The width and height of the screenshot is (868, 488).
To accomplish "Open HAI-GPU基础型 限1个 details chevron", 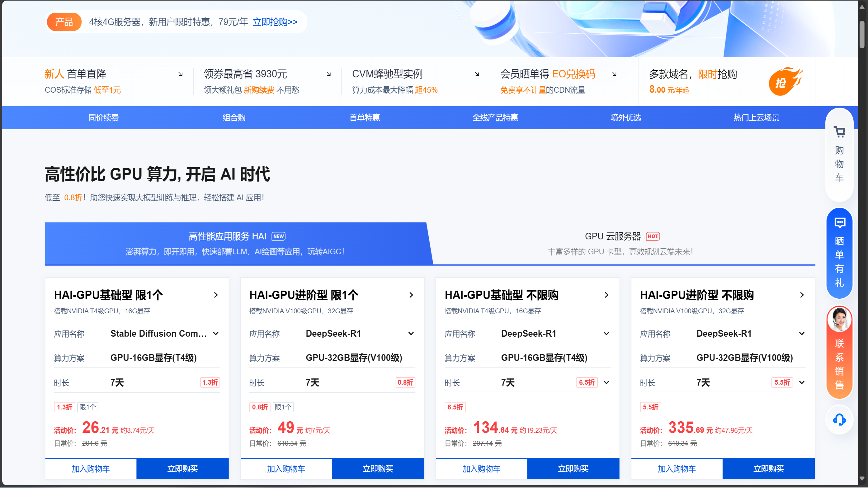I will (216, 295).
